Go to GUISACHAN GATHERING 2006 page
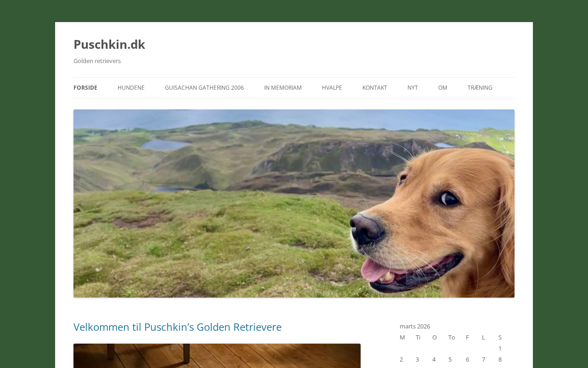 [204, 88]
